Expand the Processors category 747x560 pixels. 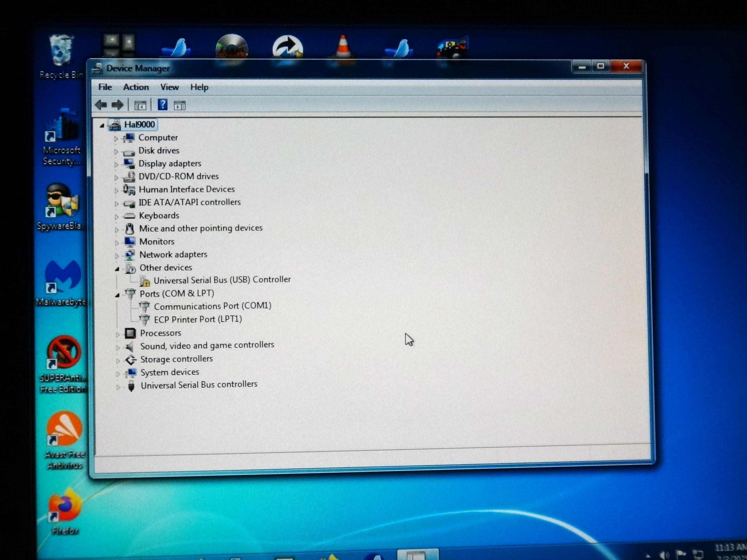pyautogui.click(x=118, y=334)
